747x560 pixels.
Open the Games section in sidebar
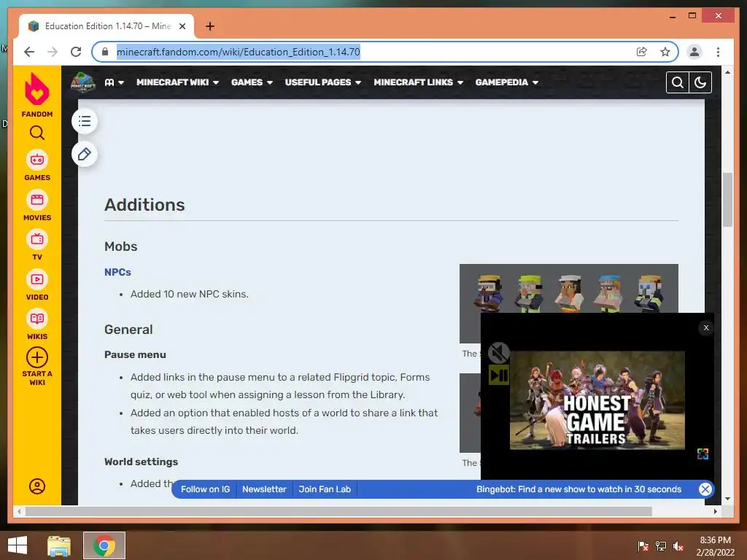tap(37, 166)
